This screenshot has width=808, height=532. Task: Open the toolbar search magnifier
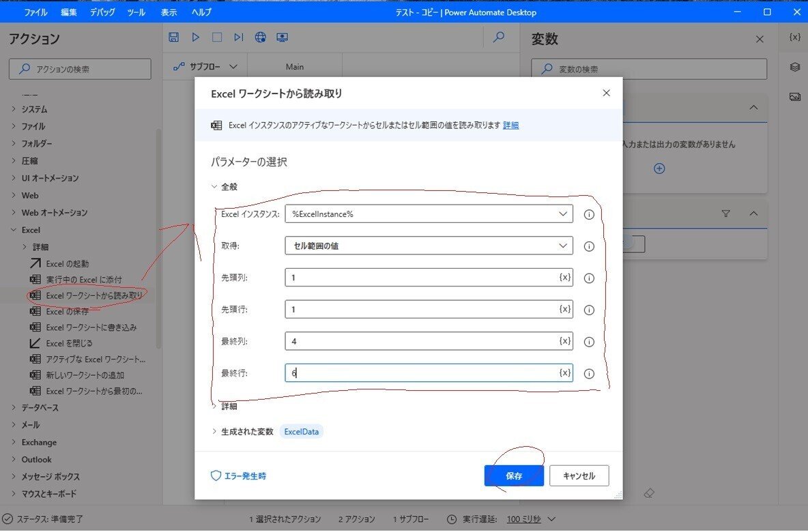point(499,37)
